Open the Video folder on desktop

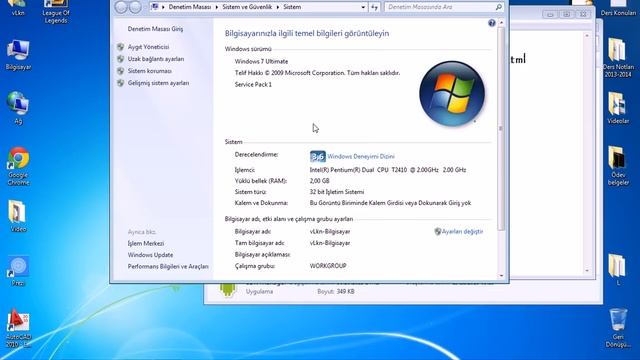[x=18, y=216]
